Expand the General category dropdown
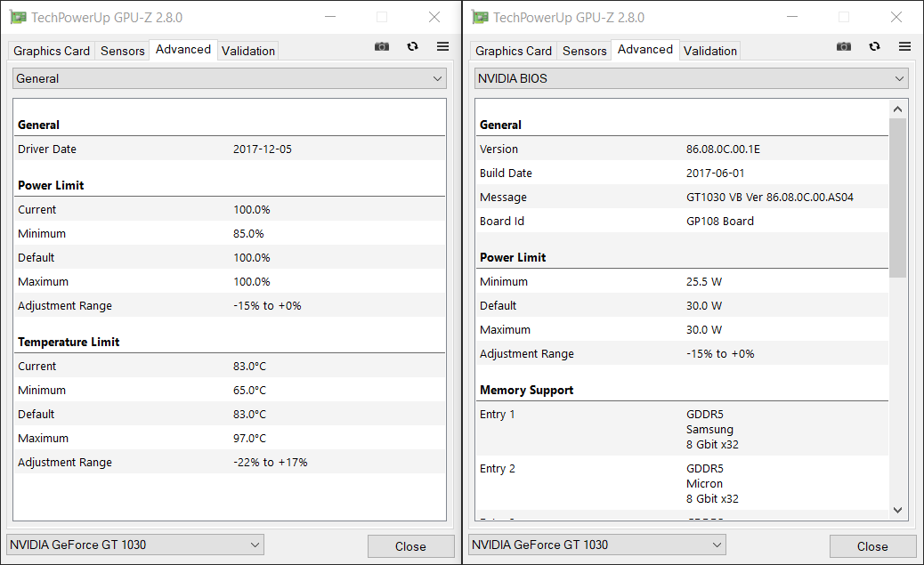 [x=229, y=78]
